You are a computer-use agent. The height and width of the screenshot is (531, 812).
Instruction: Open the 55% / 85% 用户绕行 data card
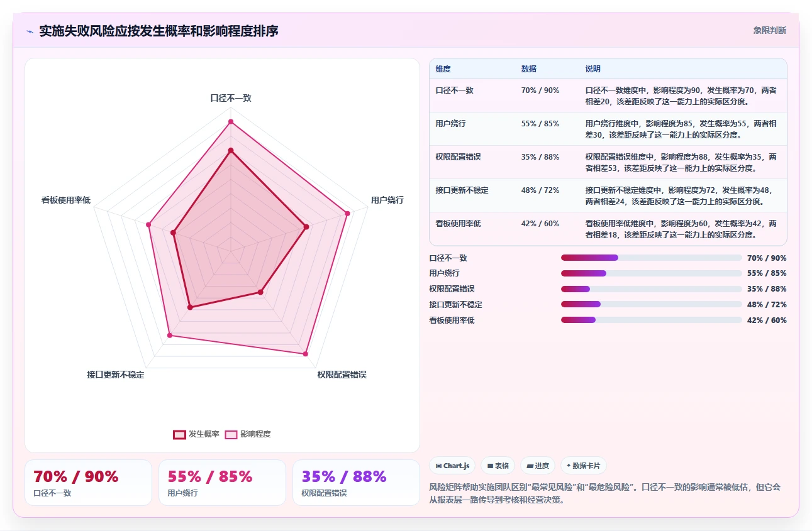(x=222, y=483)
